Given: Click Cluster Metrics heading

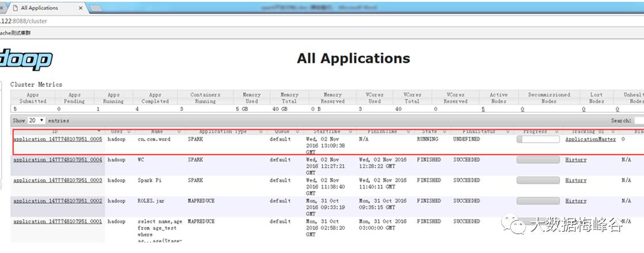Looking at the screenshot, I should point(36,85).
